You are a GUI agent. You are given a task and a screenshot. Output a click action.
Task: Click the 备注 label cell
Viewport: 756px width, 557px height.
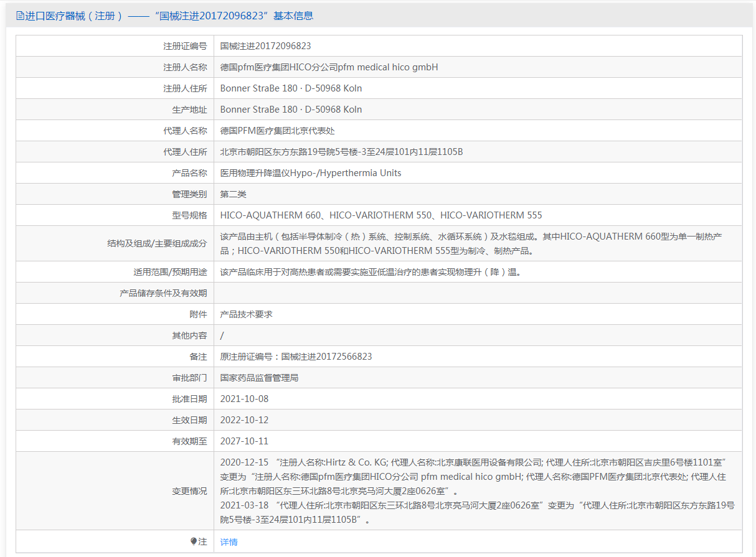115,357
